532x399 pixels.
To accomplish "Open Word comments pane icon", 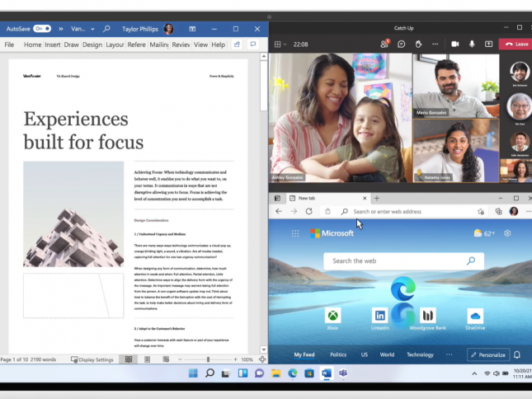I will pos(253,45).
